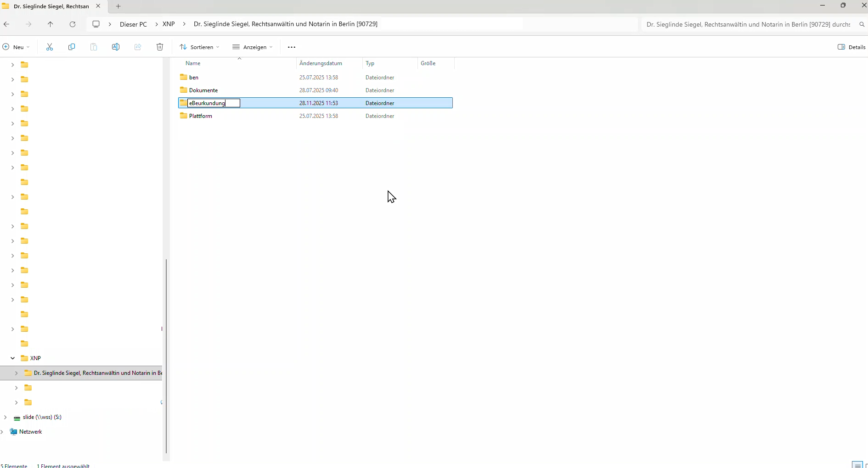
Task: Toggle the Details pane button
Action: [x=851, y=47]
